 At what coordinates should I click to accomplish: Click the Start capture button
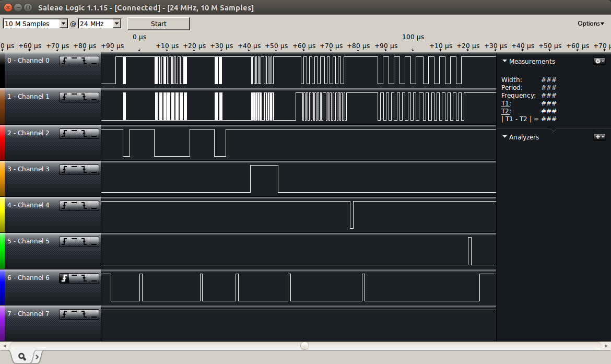[159, 24]
